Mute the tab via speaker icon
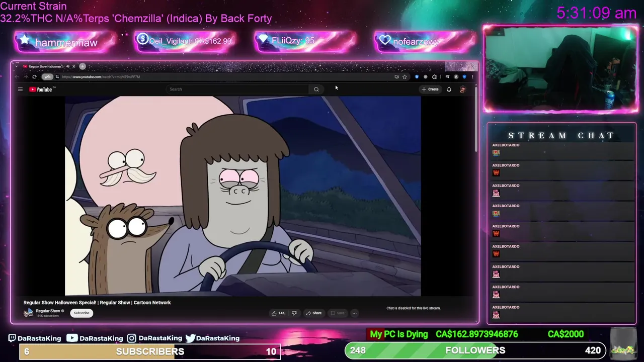This screenshot has height=362, width=644. (67, 66)
